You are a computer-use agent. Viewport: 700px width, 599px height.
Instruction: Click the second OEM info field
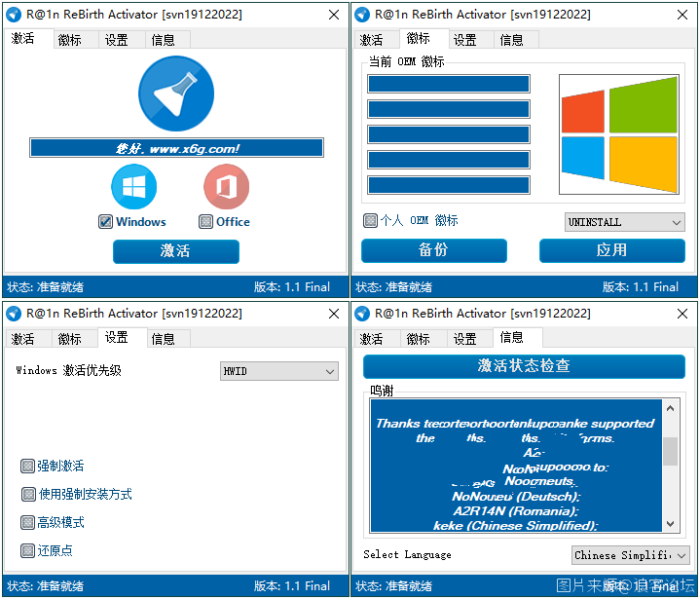(449, 109)
